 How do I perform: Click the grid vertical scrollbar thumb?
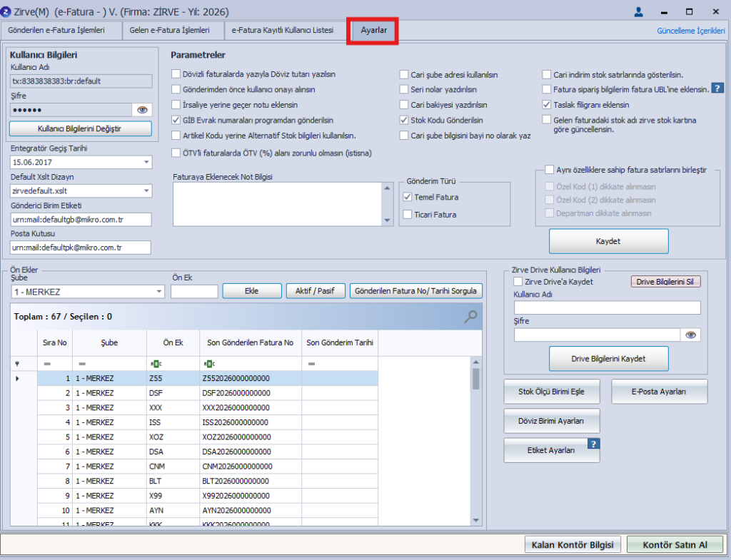[476, 378]
